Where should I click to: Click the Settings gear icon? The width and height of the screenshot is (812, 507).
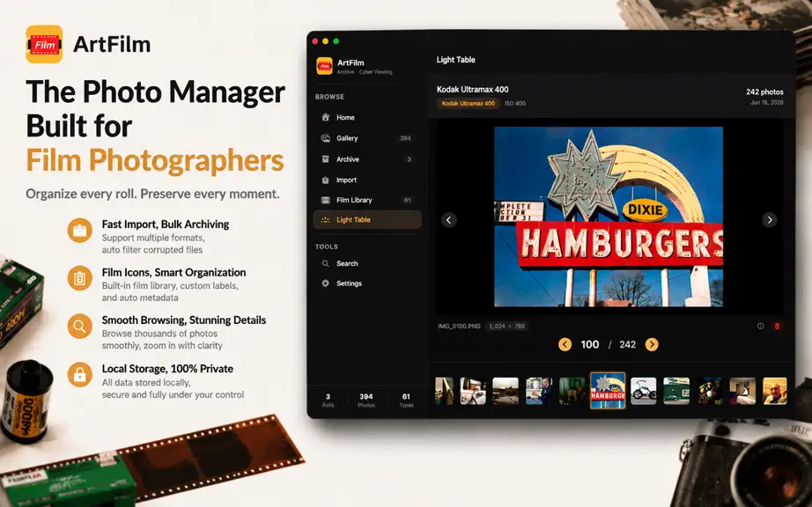[325, 283]
